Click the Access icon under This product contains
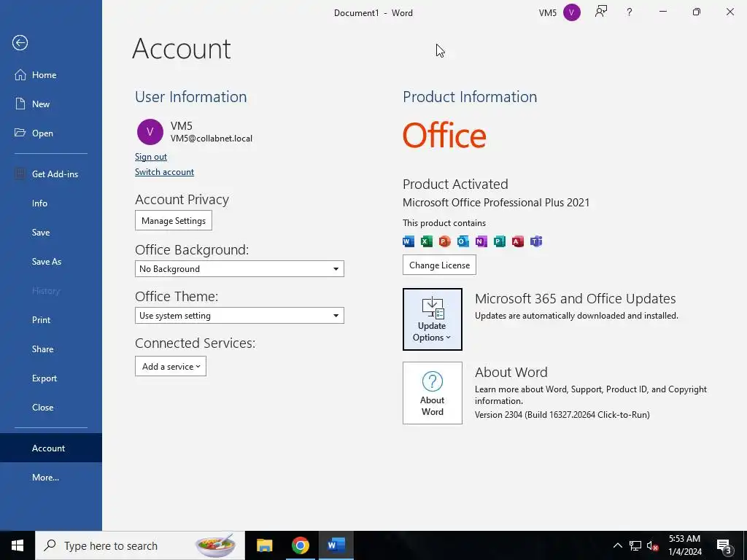747x560 pixels. coord(518,241)
